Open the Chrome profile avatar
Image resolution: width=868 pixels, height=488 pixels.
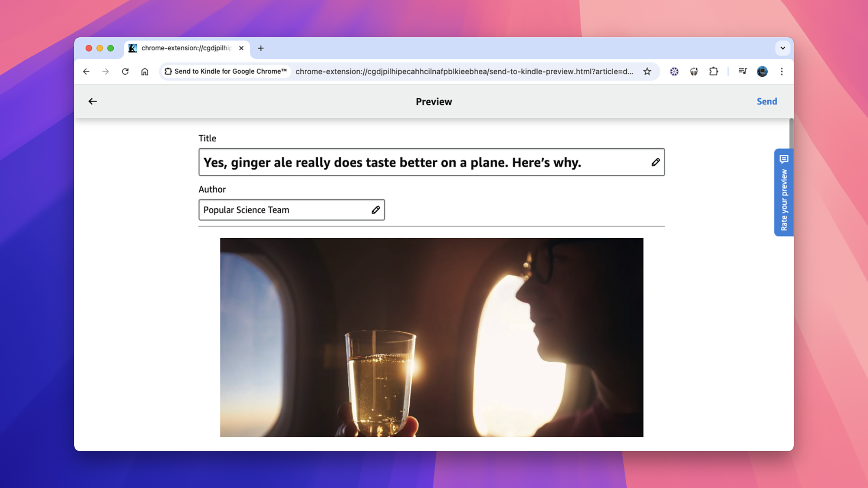click(x=762, y=72)
